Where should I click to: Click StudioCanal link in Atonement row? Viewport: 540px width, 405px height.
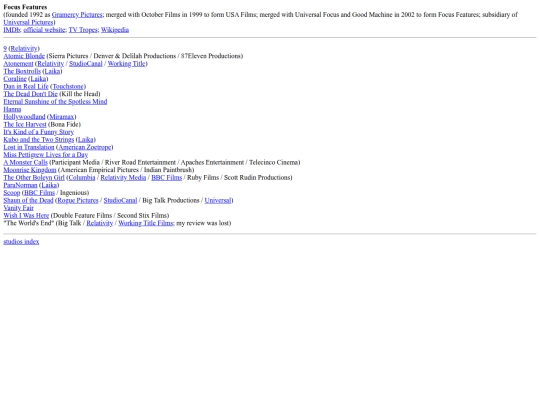pos(86,64)
